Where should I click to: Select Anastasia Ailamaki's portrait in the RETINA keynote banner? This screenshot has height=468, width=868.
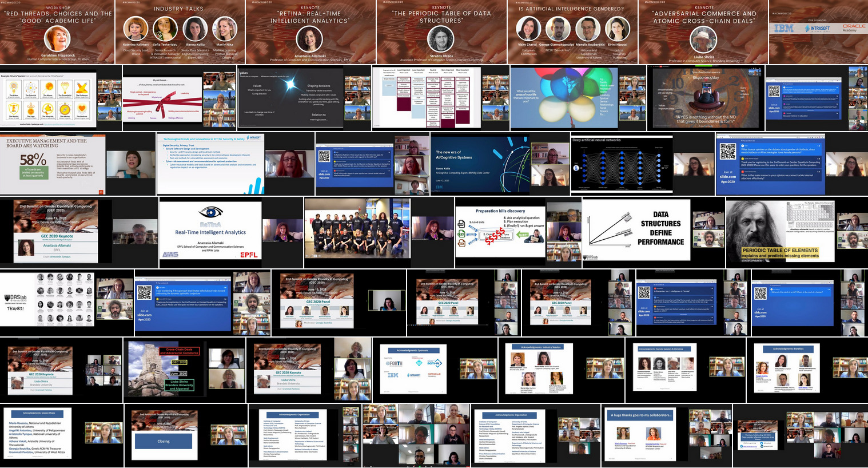click(x=310, y=39)
